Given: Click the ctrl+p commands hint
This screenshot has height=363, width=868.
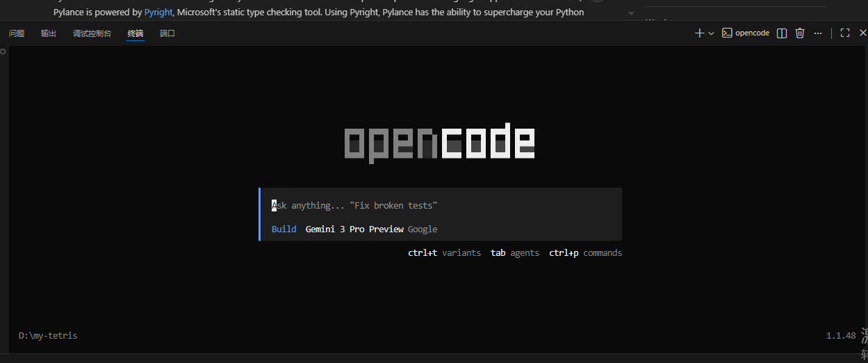Looking at the screenshot, I should [585, 253].
